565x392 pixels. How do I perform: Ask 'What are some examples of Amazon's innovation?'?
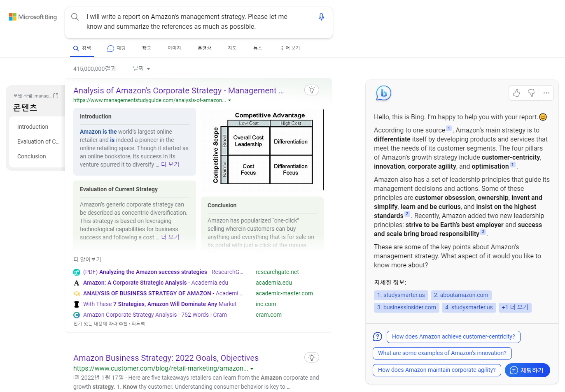pyautogui.click(x=442, y=353)
